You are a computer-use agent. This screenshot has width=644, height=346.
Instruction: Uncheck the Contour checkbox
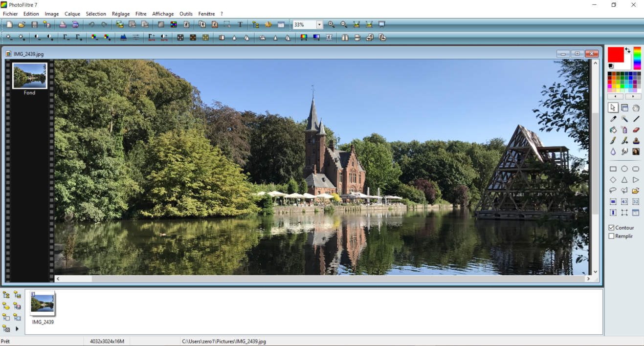tap(611, 228)
